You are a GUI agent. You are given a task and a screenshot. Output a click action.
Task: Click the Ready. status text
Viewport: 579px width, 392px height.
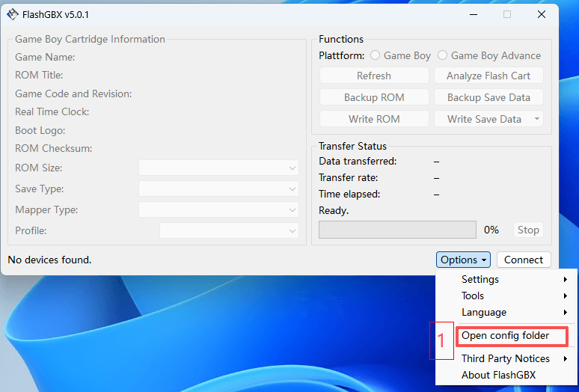[334, 211]
